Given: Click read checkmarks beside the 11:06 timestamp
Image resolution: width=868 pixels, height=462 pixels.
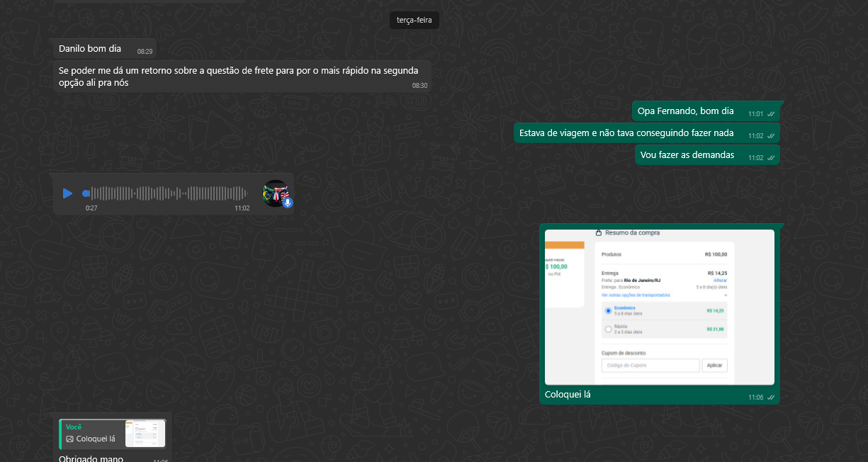Looking at the screenshot, I should [x=771, y=398].
